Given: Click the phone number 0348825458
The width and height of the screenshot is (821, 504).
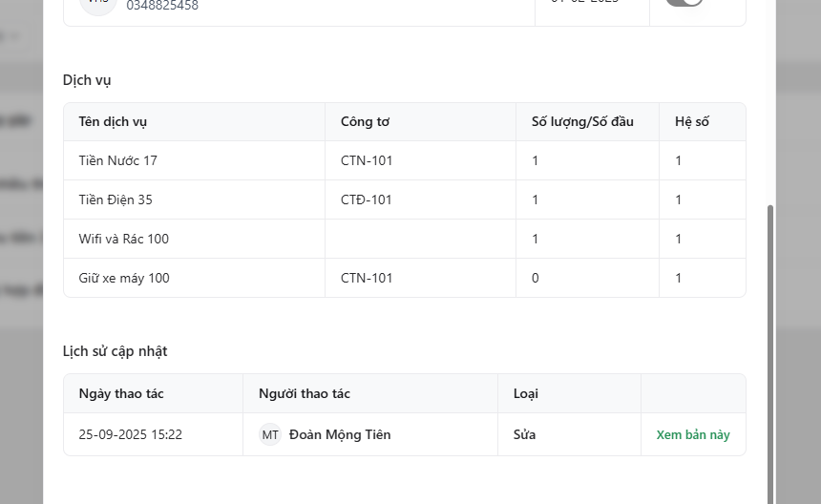Looking at the screenshot, I should (x=162, y=6).
